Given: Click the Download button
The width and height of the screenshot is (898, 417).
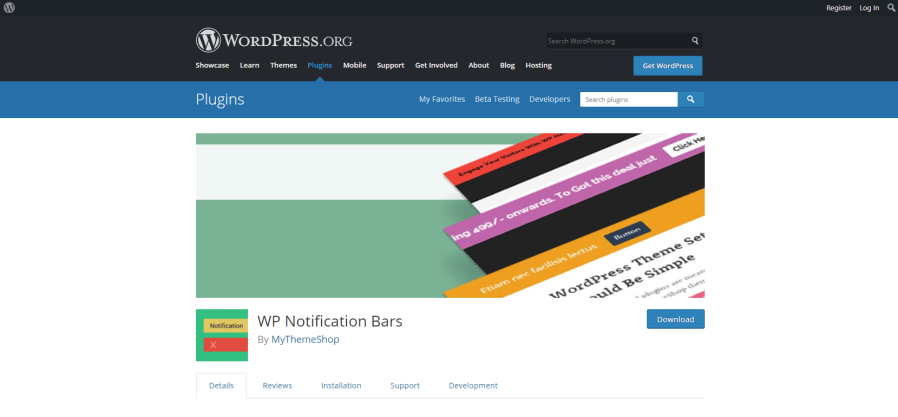Looking at the screenshot, I should (676, 319).
